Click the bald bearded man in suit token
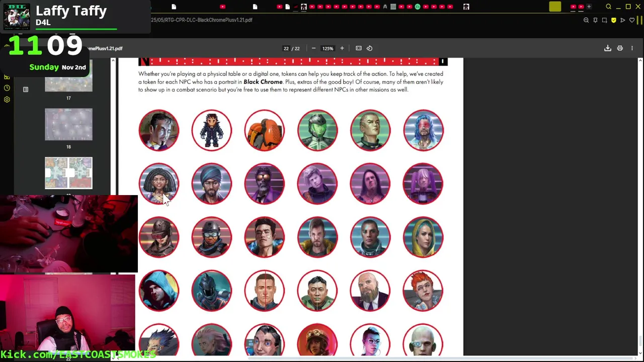Image resolution: width=644 pixels, height=362 pixels. [370, 291]
